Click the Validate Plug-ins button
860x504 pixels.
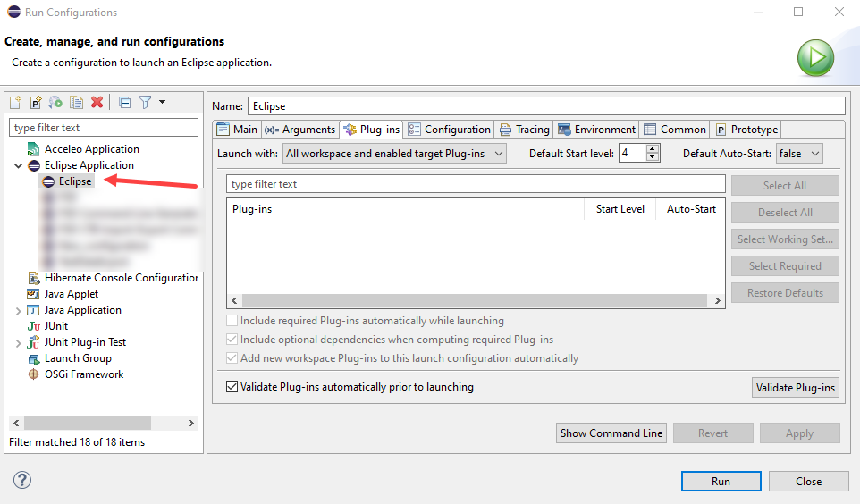(796, 388)
